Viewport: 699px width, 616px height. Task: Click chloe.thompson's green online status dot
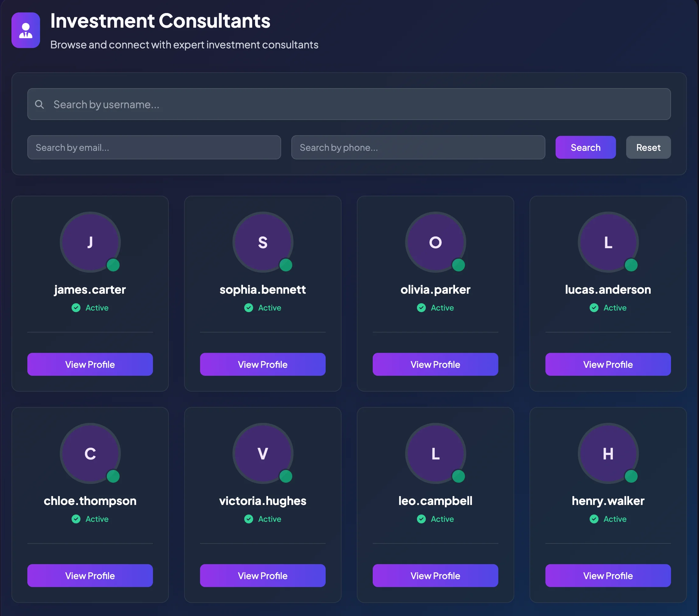[x=113, y=476]
